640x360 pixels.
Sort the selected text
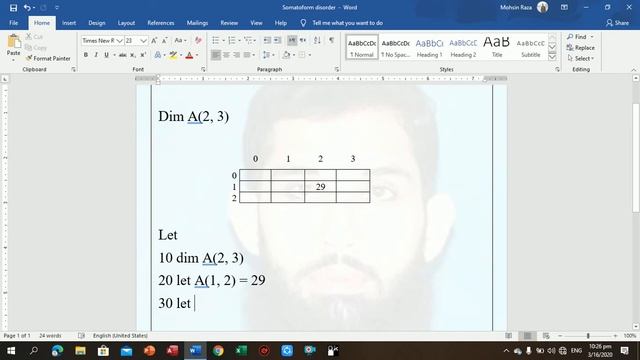pyautogui.click(x=317, y=40)
